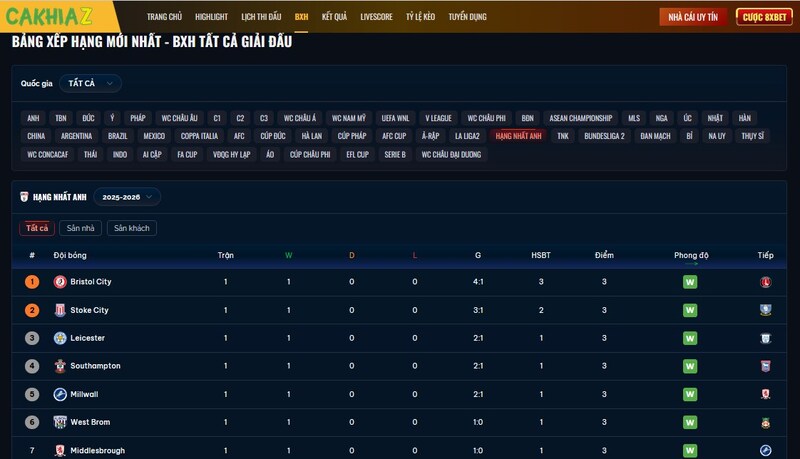
Task: Select the Asean Championship tag
Action: click(581, 118)
